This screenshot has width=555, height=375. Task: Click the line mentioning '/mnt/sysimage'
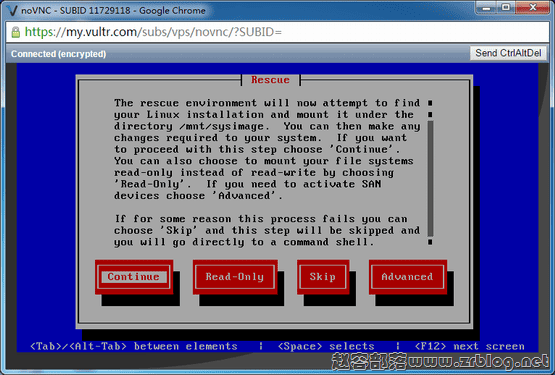267,126
